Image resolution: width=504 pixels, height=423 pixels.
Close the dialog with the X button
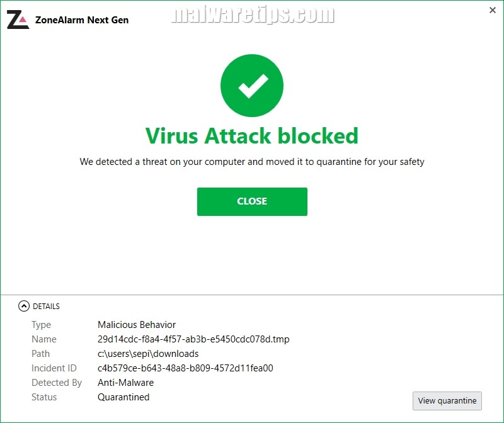(492, 11)
